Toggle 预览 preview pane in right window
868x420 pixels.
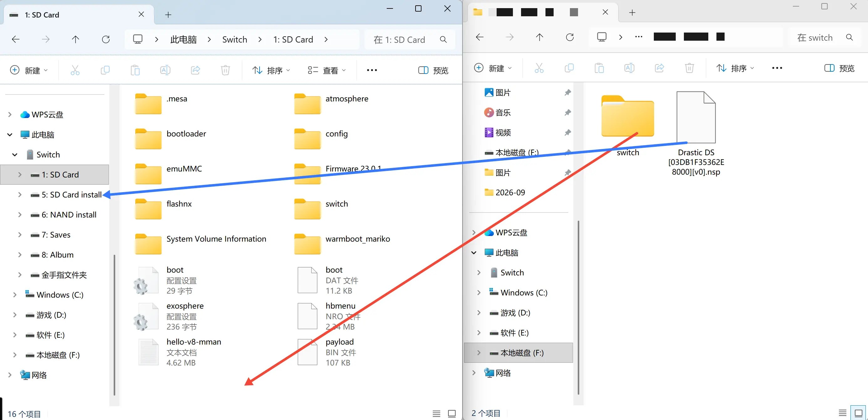pyautogui.click(x=840, y=68)
